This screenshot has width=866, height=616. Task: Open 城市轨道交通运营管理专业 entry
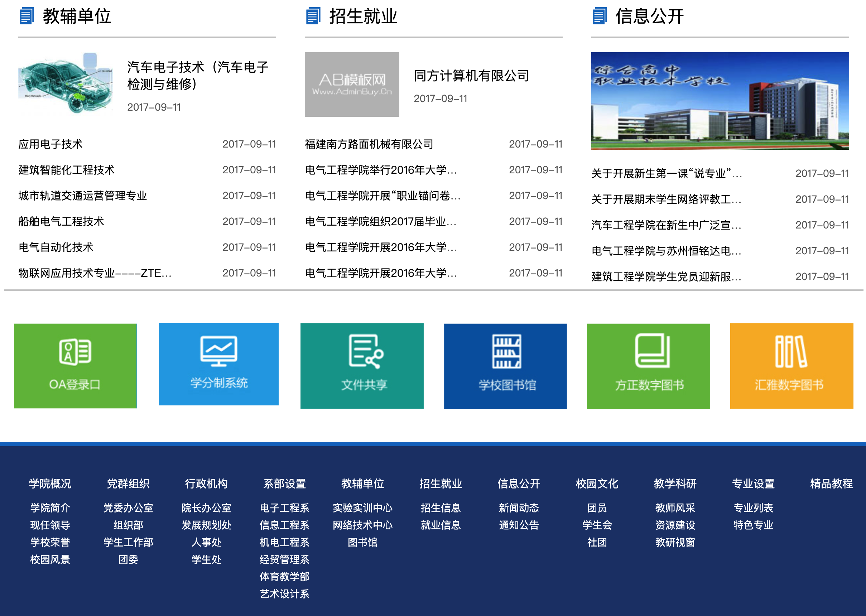[83, 196]
